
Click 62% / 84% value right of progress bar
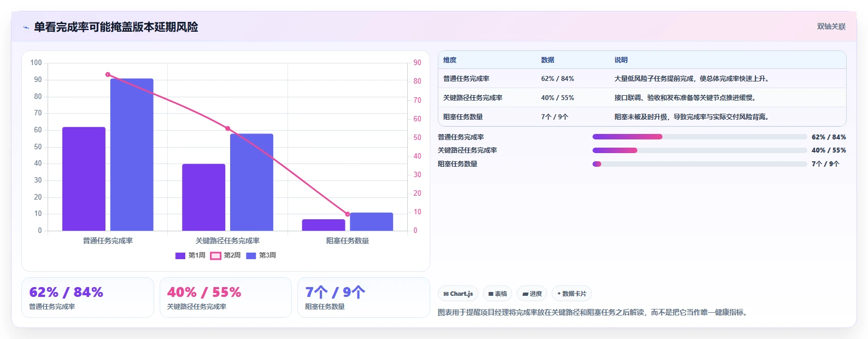[829, 137]
